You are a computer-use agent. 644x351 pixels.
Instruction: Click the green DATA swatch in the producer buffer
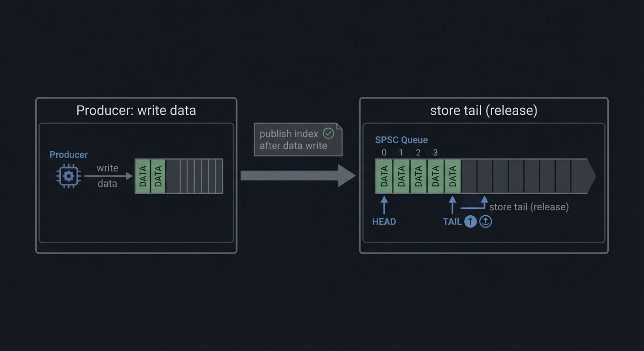[x=143, y=176]
